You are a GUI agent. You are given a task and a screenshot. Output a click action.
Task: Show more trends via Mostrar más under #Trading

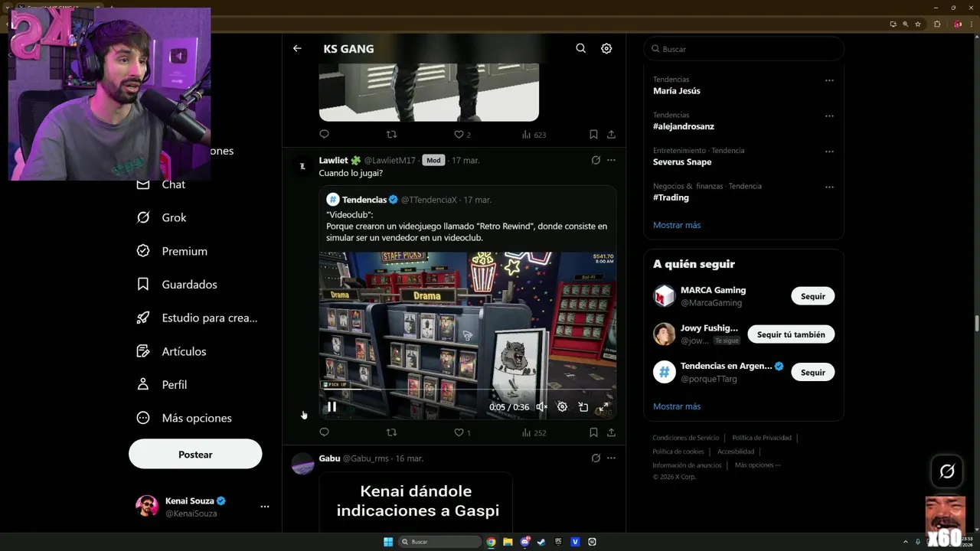pyautogui.click(x=677, y=225)
